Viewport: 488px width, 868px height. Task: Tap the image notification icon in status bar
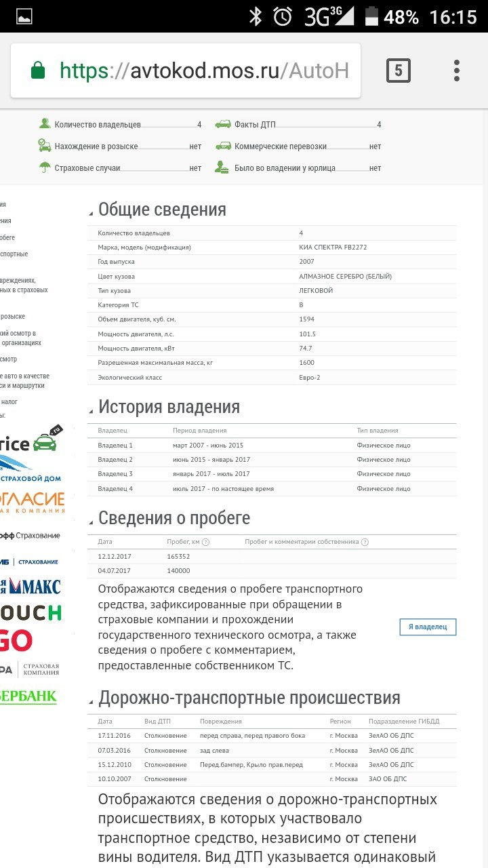coord(24,17)
